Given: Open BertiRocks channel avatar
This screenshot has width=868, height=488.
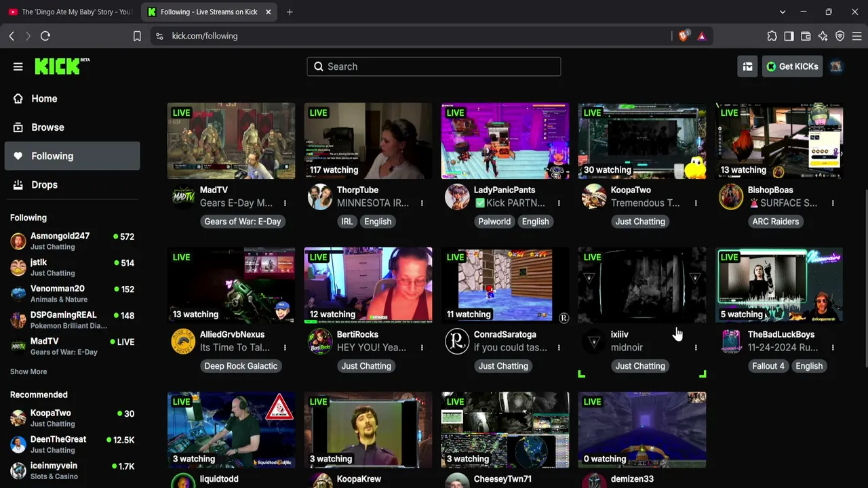Looking at the screenshot, I should [320, 342].
